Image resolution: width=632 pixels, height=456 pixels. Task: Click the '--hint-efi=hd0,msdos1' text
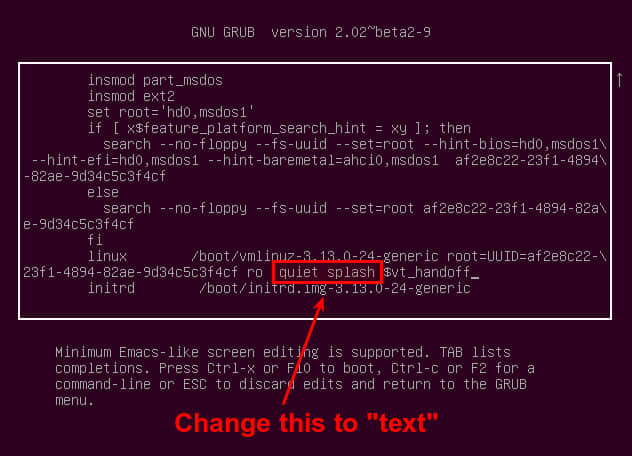tap(115, 160)
